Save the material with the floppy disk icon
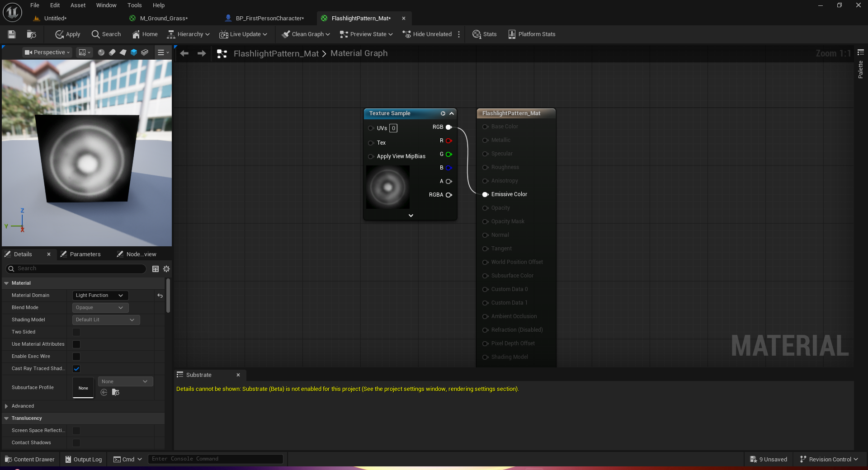This screenshot has height=470, width=868. tap(12, 34)
